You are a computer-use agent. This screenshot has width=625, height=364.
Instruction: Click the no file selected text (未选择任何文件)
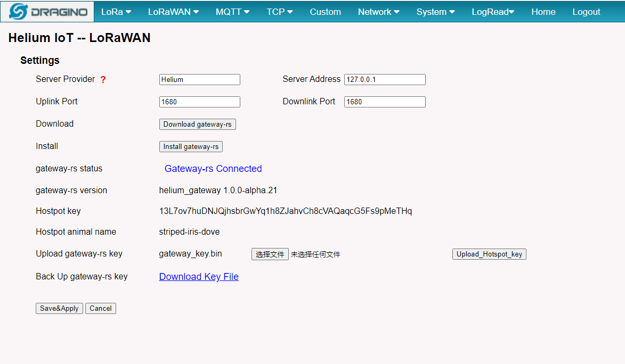315,254
